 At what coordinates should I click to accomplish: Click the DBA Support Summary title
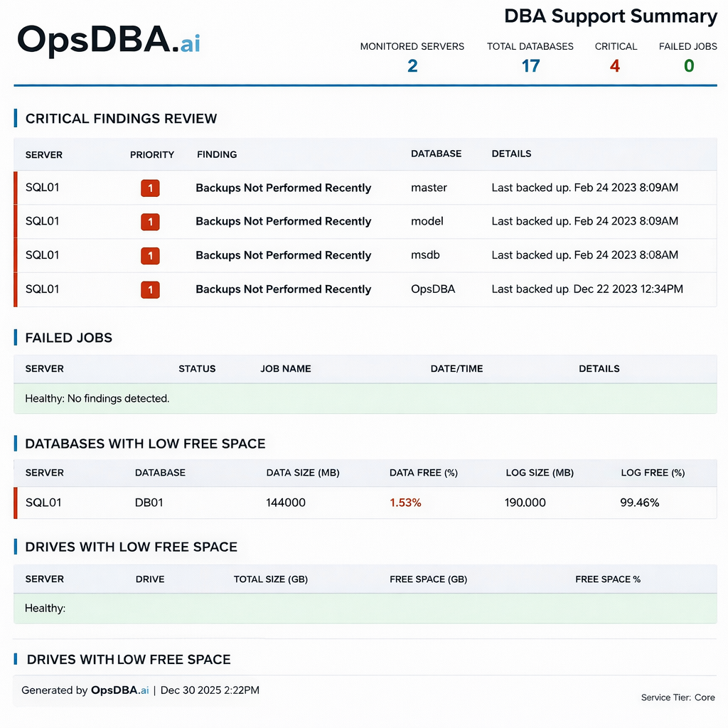[611, 16]
